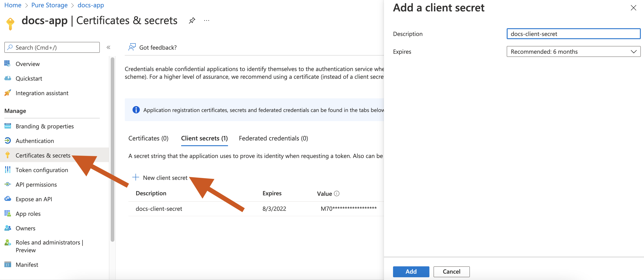Screen dimensions: 644x280
Task: Open API permissions page
Action: pyautogui.click(x=36, y=184)
